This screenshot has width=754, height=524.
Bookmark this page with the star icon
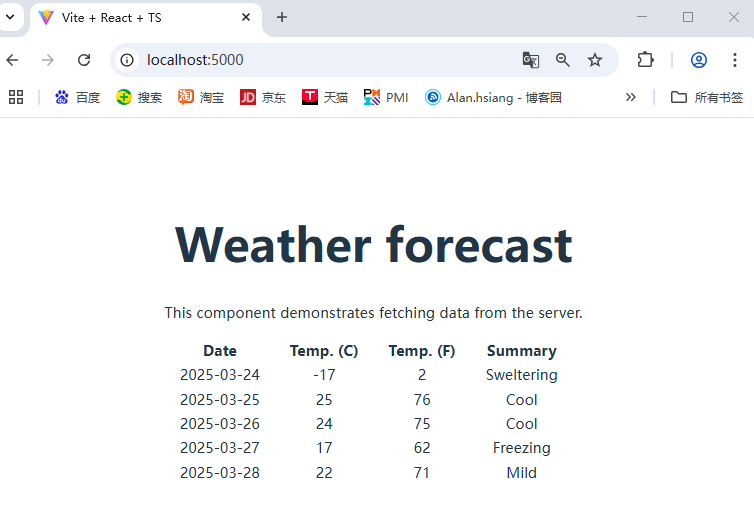[595, 60]
